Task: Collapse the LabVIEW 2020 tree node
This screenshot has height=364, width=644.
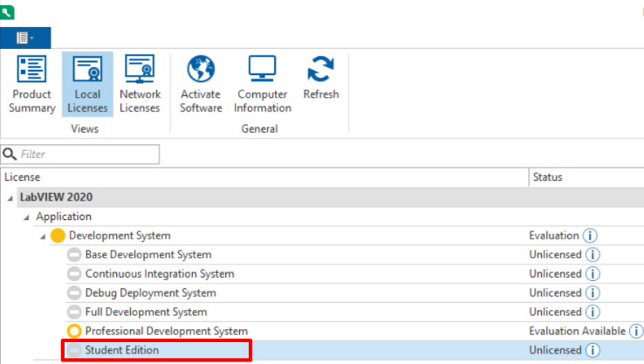Action: 10,197
